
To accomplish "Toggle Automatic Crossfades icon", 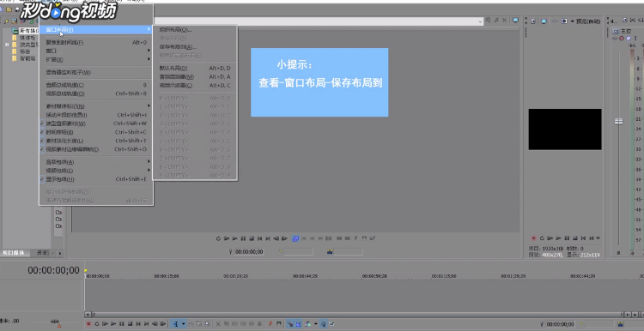I will coord(298,324).
